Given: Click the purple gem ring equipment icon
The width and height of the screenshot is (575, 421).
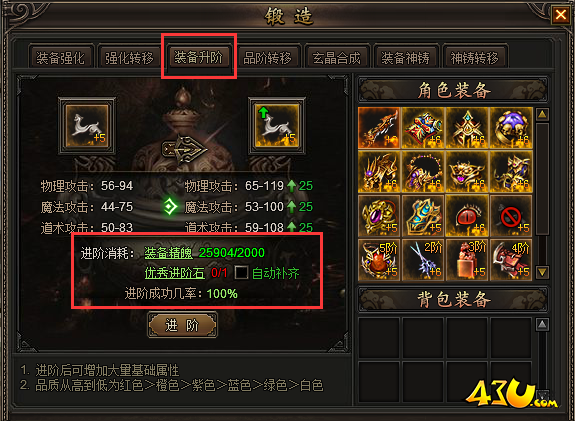Looking at the screenshot, I should pos(379,215).
